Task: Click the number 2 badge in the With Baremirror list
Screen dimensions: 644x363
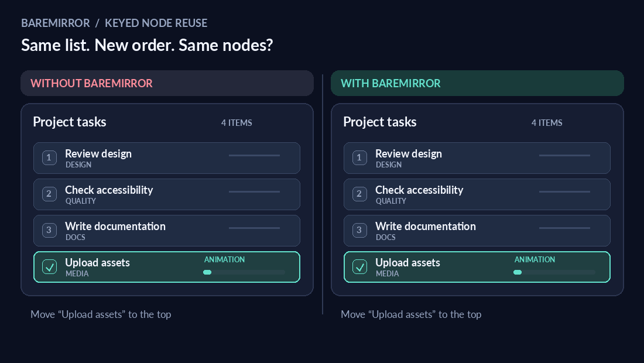Action: pyautogui.click(x=359, y=194)
